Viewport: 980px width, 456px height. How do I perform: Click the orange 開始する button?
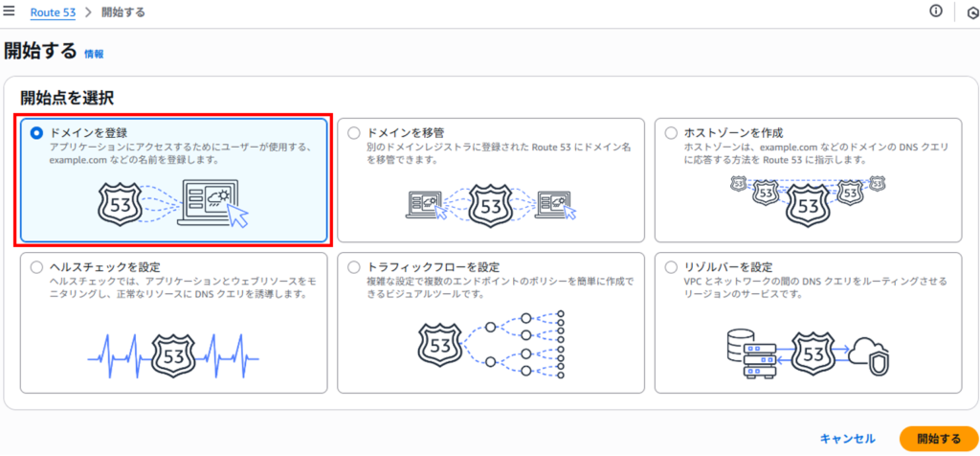tap(939, 439)
